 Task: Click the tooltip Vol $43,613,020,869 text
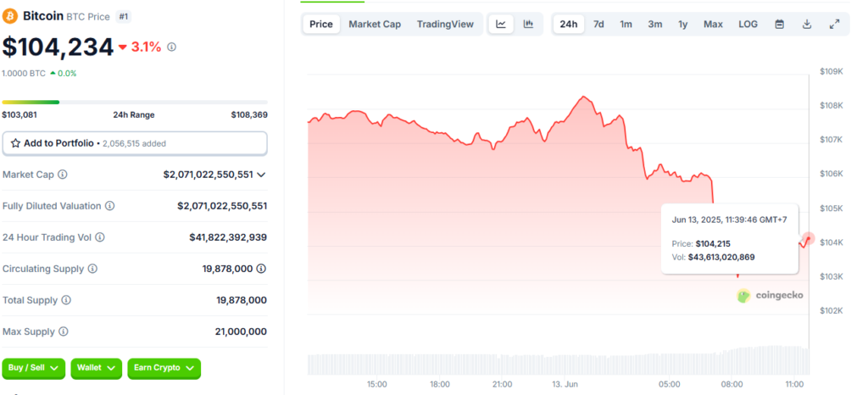click(714, 257)
